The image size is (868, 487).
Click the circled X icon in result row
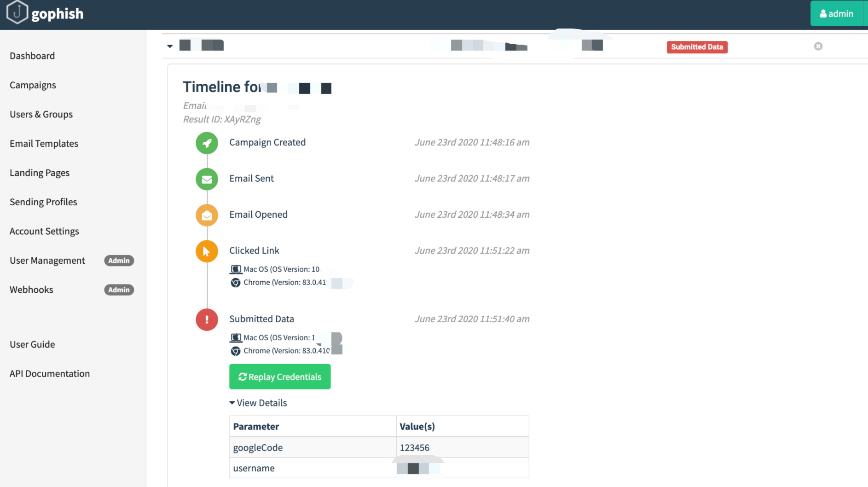tap(818, 46)
